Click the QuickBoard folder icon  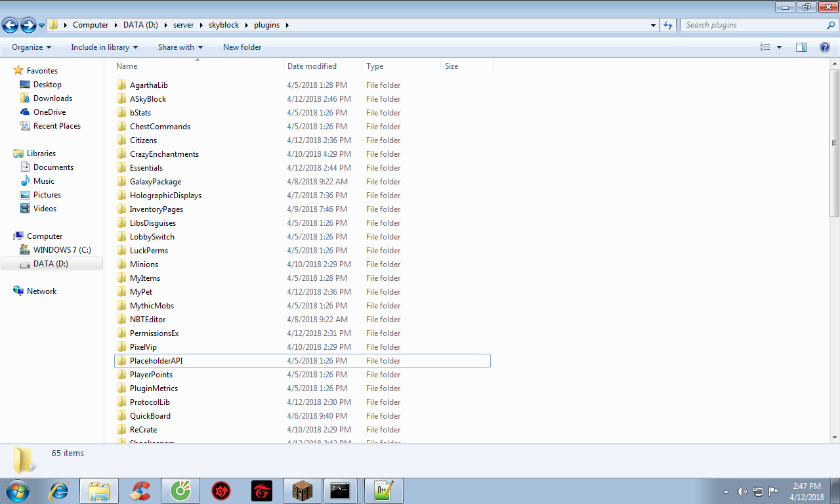pos(121,416)
